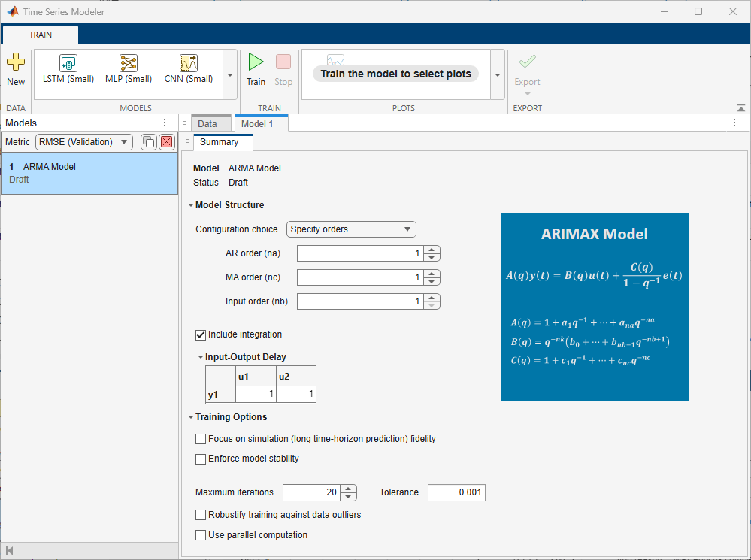
Task: Click the Train the model to select plots button
Action: click(x=395, y=74)
